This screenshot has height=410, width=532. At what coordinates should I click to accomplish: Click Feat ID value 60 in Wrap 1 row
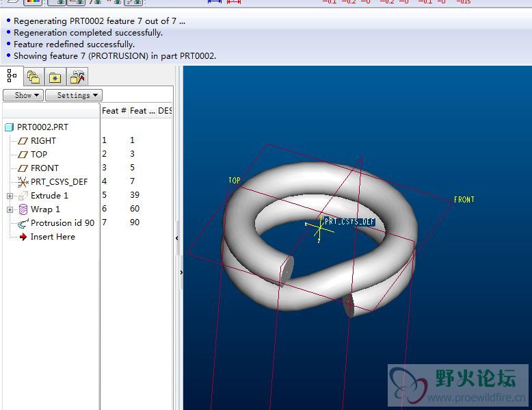point(135,209)
